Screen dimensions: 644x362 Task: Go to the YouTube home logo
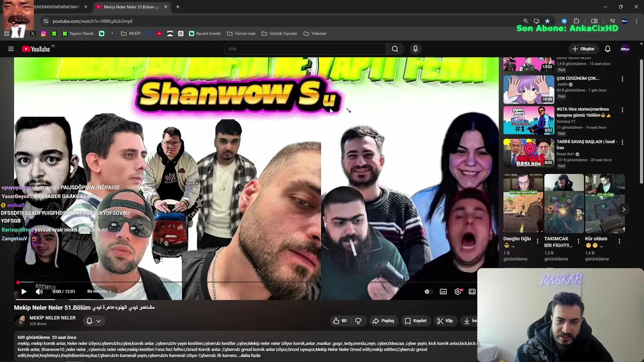click(x=36, y=49)
